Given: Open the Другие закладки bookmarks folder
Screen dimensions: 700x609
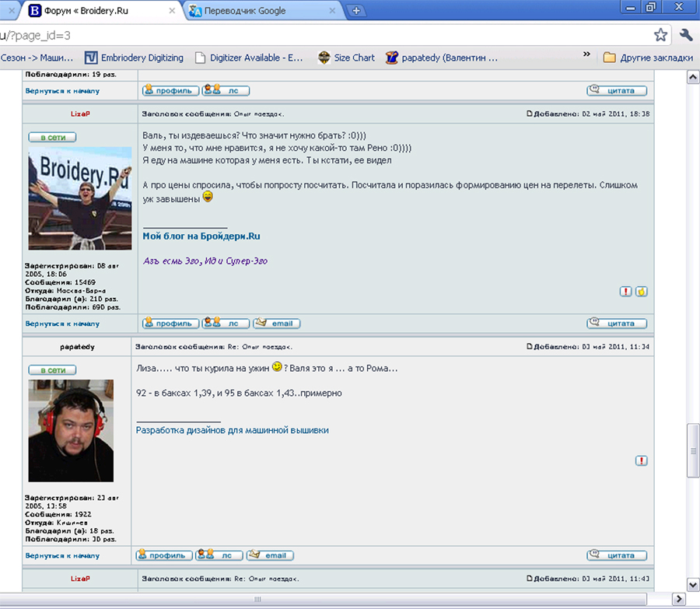Looking at the screenshot, I should click(x=647, y=58).
